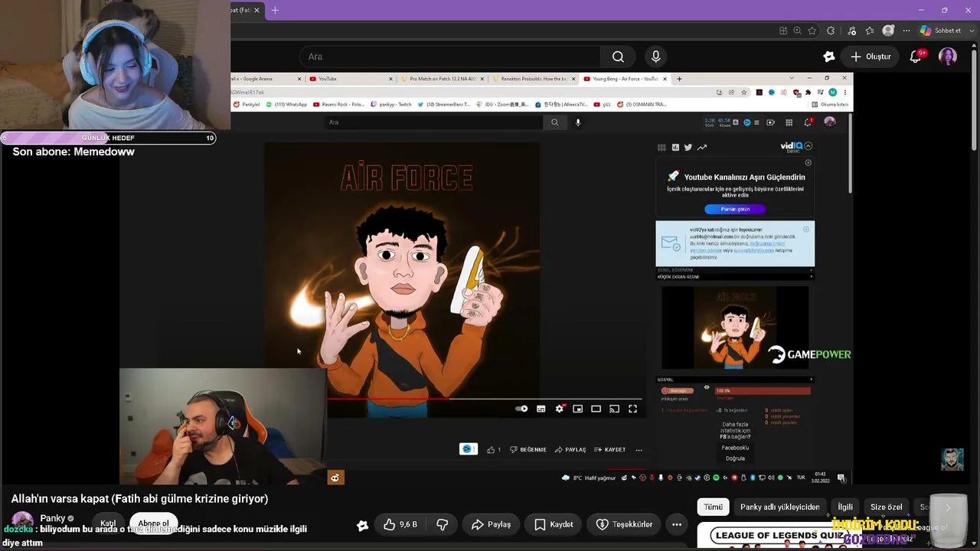Toggle theater mode in inner player
The height and width of the screenshot is (551, 980).
click(596, 409)
